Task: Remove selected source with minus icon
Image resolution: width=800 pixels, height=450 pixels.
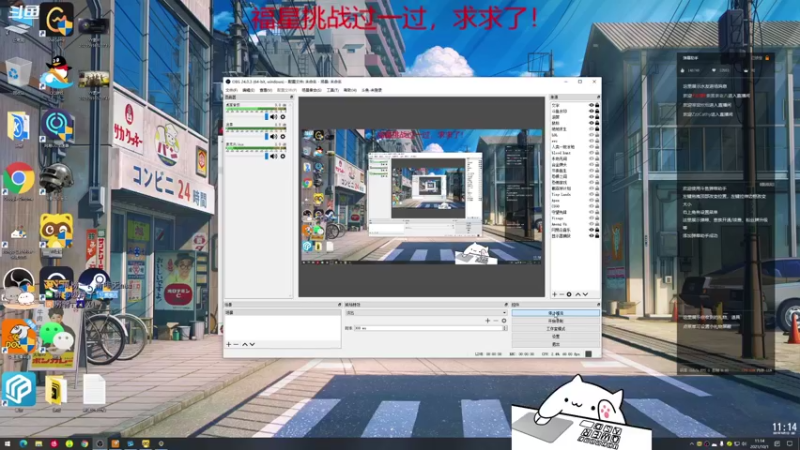Action: click(562, 294)
